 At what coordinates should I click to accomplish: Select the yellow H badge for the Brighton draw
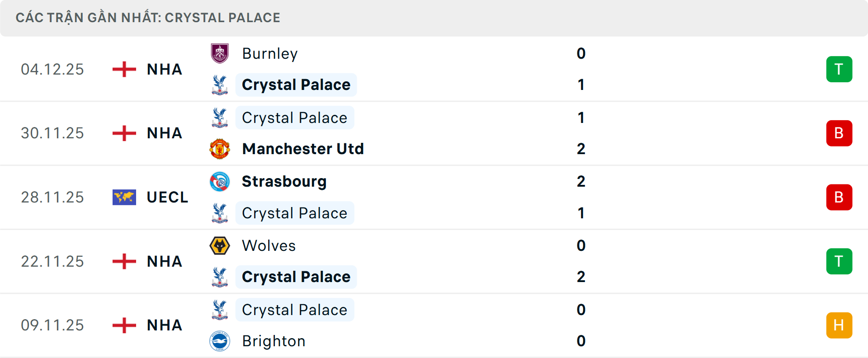click(x=840, y=325)
